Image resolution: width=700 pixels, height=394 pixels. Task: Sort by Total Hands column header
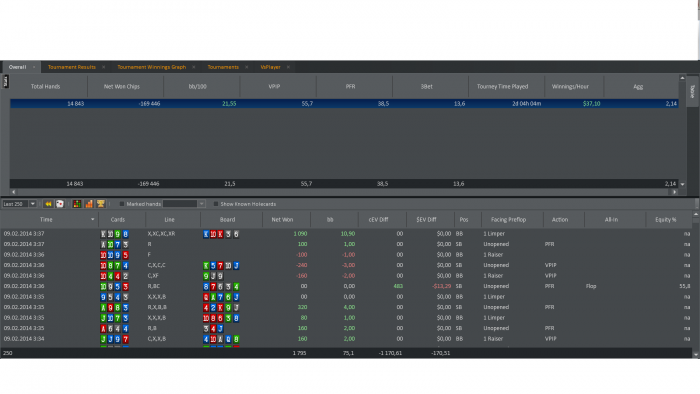click(x=46, y=87)
